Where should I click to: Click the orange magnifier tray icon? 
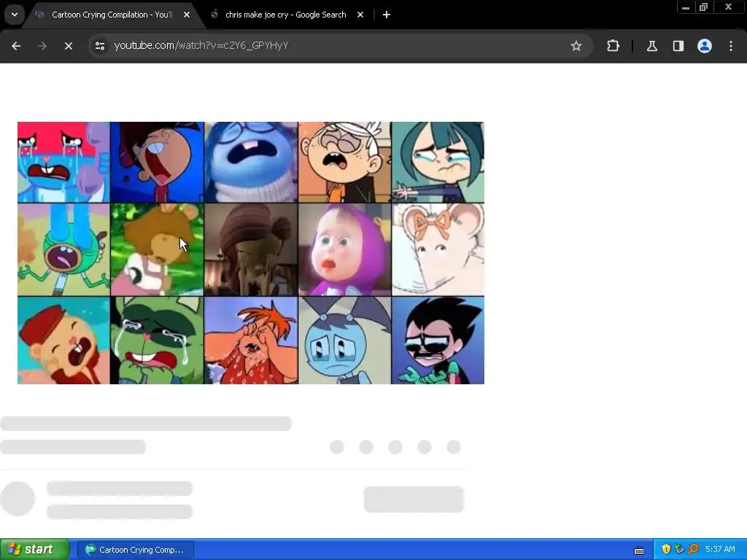pos(693,549)
